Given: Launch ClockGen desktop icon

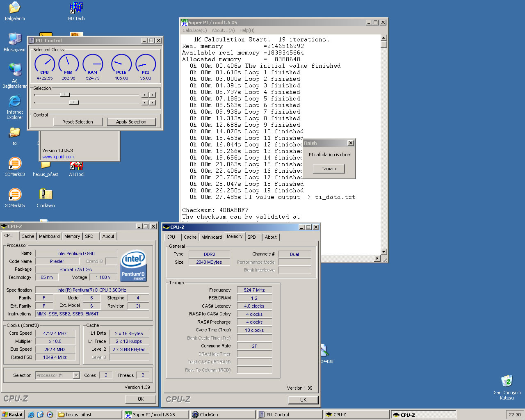Looking at the screenshot, I should click(x=46, y=198).
